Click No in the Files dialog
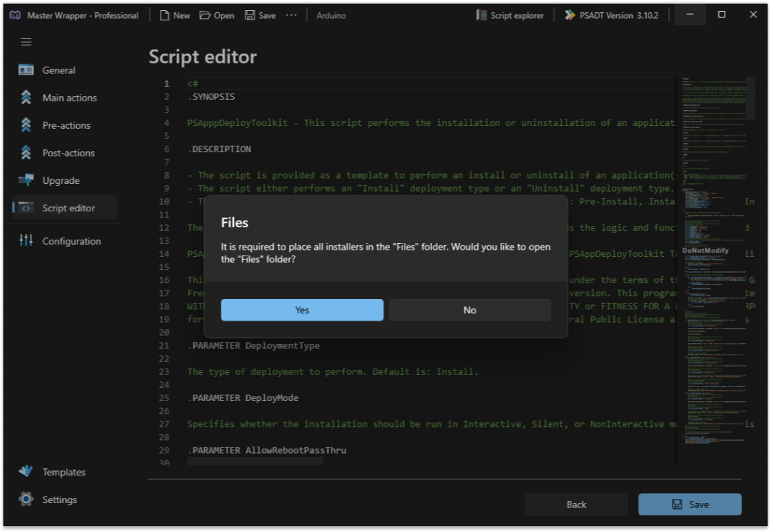 (x=470, y=310)
